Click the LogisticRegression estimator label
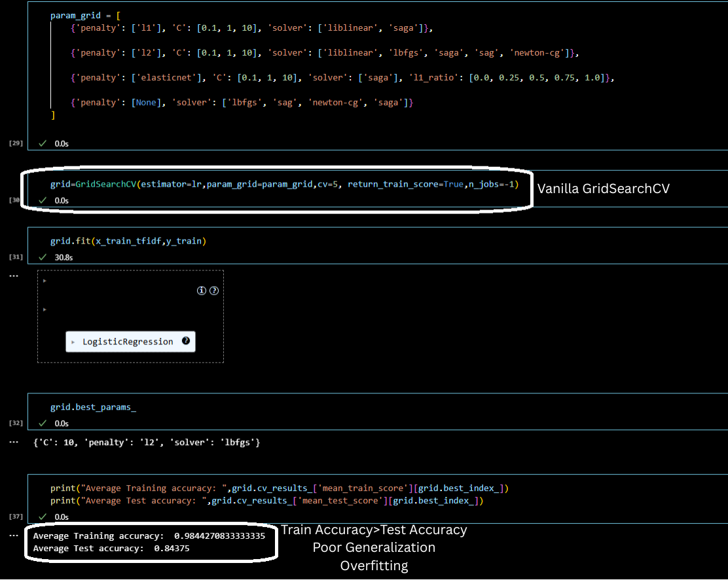 (128, 342)
